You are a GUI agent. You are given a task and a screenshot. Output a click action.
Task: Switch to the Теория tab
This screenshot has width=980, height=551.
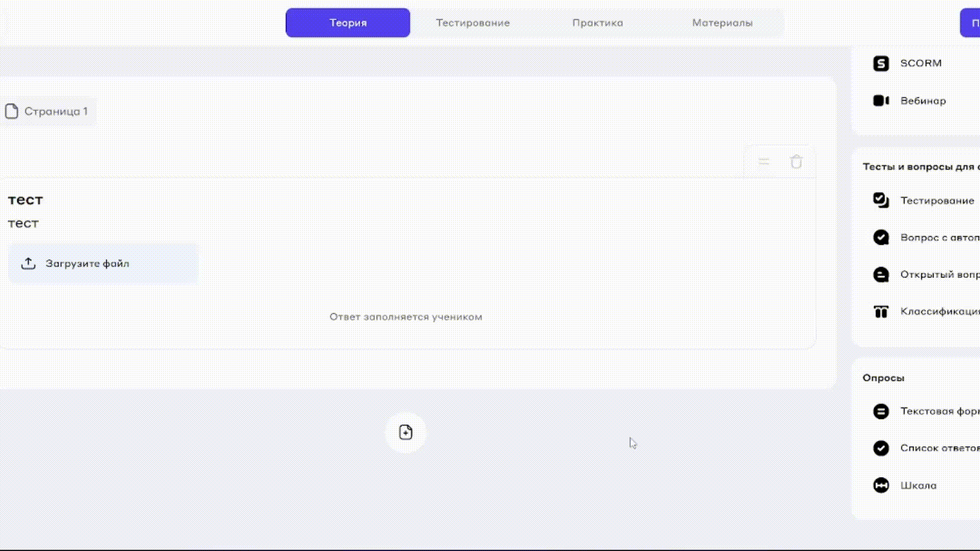coord(348,23)
